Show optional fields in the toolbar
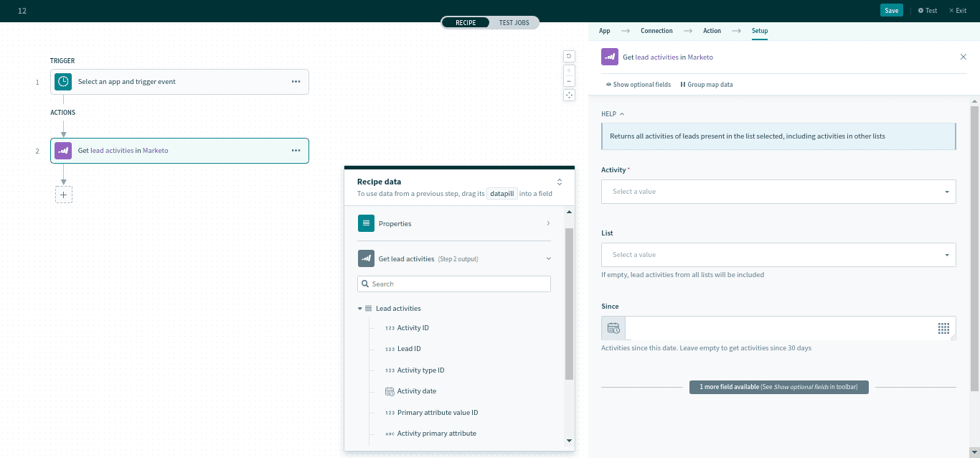Image resolution: width=980 pixels, height=458 pixels. [639, 85]
